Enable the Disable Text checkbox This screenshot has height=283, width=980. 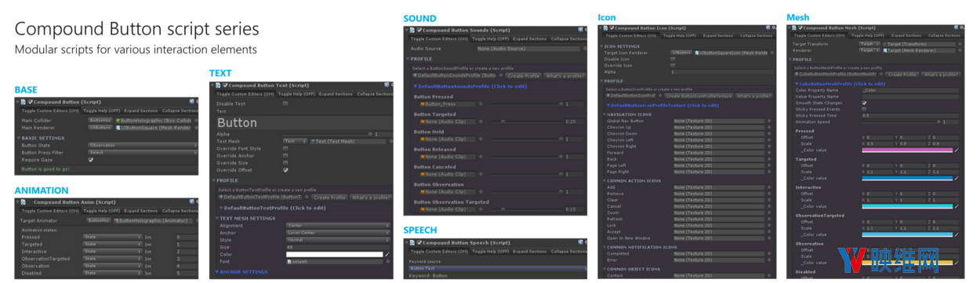click(285, 103)
